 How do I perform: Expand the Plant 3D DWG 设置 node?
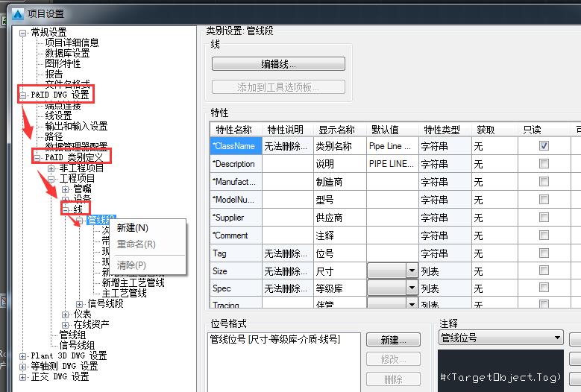point(23,356)
